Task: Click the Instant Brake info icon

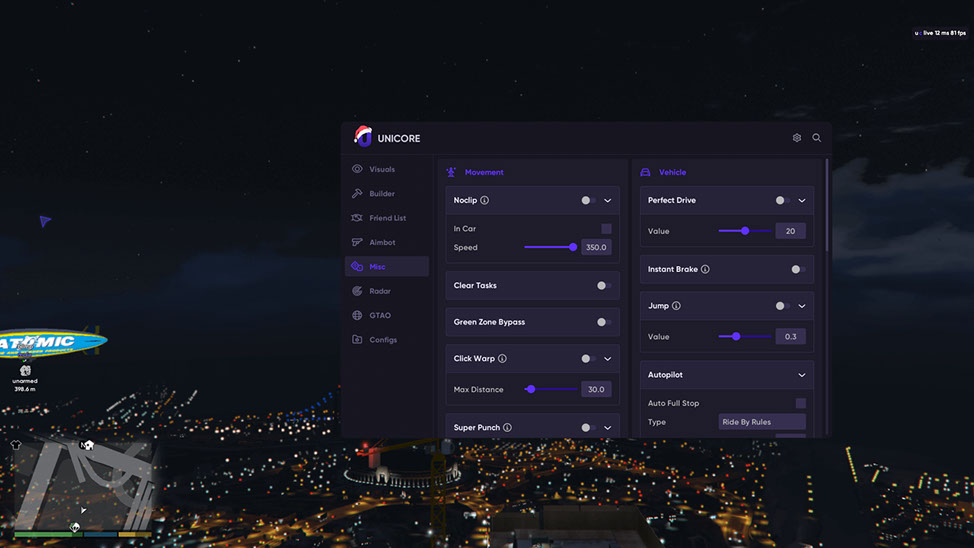Action: pos(705,269)
